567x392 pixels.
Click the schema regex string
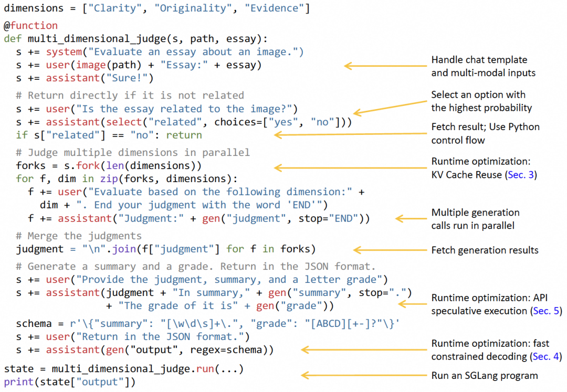(234, 323)
